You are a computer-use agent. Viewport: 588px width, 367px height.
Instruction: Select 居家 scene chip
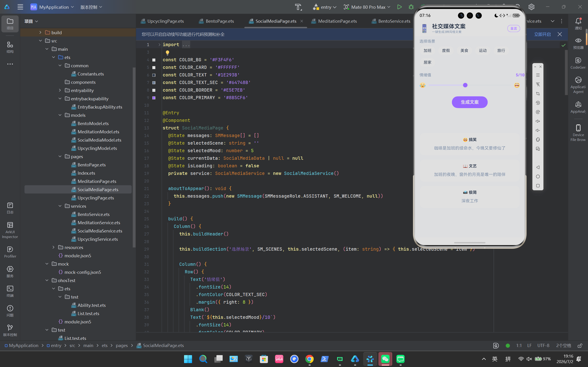427,62
